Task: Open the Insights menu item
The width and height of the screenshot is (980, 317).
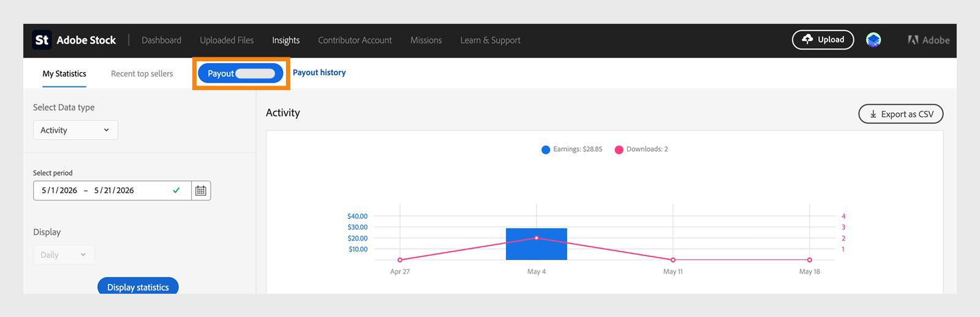Action: point(286,40)
